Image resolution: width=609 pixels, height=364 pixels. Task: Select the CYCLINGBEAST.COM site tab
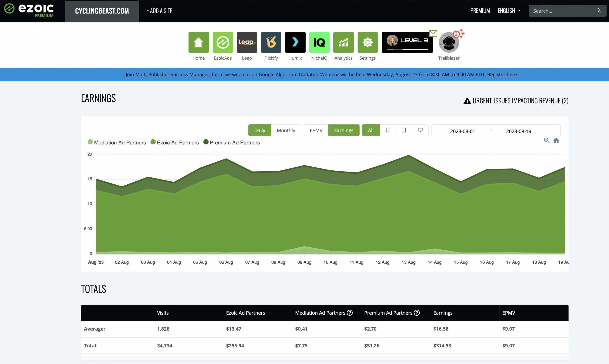coord(102,11)
